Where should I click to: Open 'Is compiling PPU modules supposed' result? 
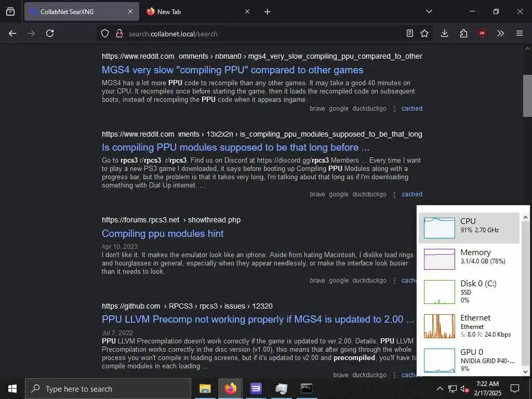coord(235,147)
